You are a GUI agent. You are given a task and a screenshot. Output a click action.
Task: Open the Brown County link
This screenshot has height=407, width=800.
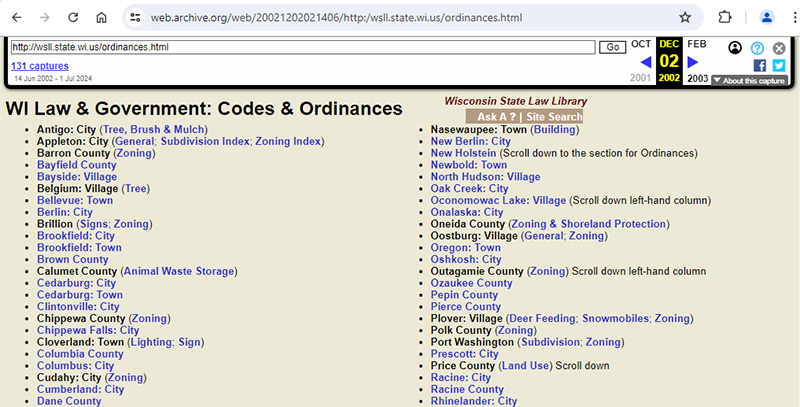72,259
